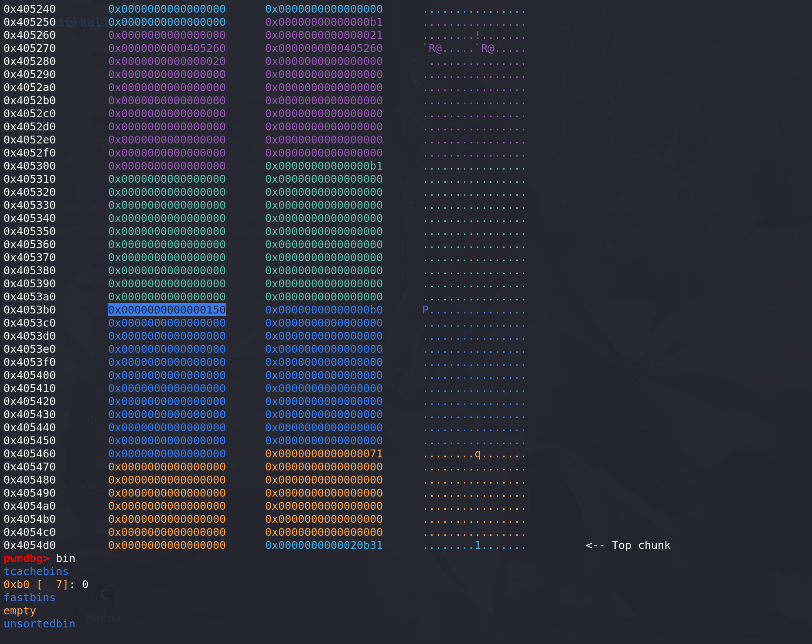Select the address 0x4053b0
812x644 pixels.
(x=30, y=310)
